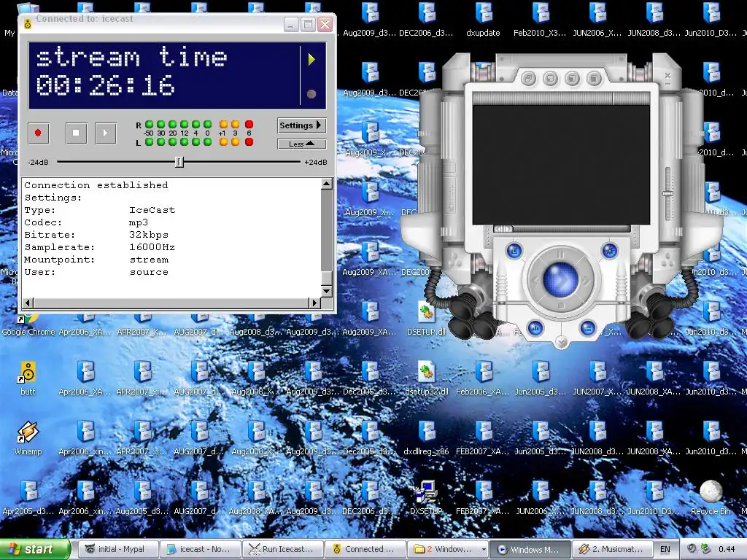Click the log's vertical scrollbar up arrow
The height and width of the screenshot is (560, 747).
click(326, 184)
